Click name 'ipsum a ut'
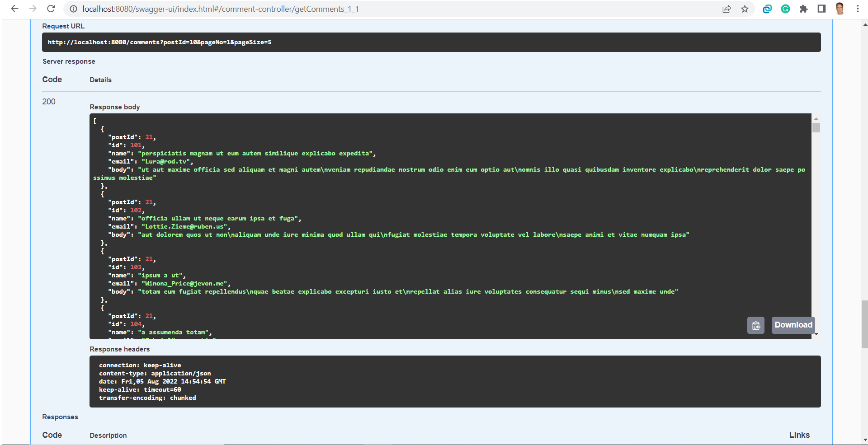The image size is (868, 445). click(x=161, y=275)
